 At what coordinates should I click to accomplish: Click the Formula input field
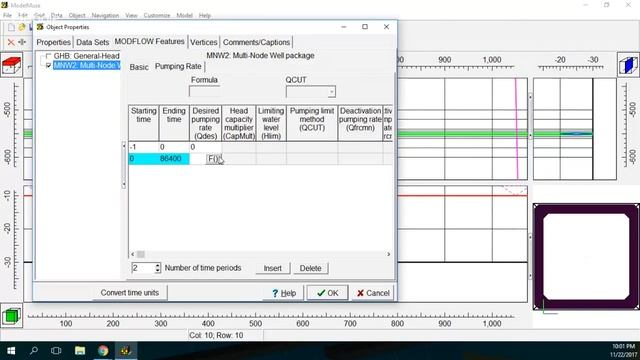click(x=204, y=91)
